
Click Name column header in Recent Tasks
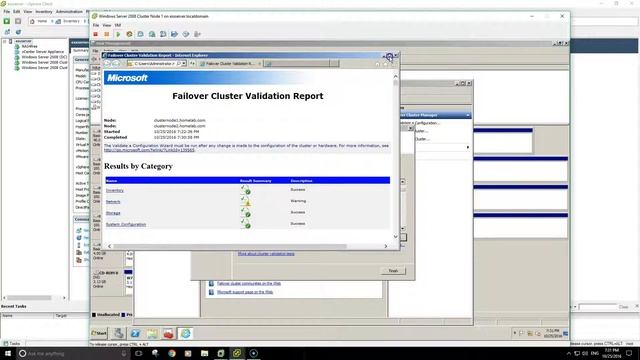27,316
